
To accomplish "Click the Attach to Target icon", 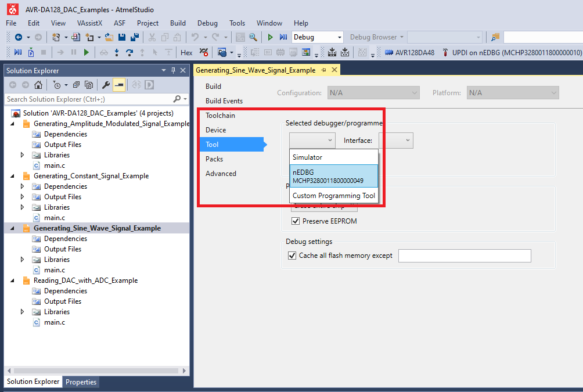I will (31, 52).
